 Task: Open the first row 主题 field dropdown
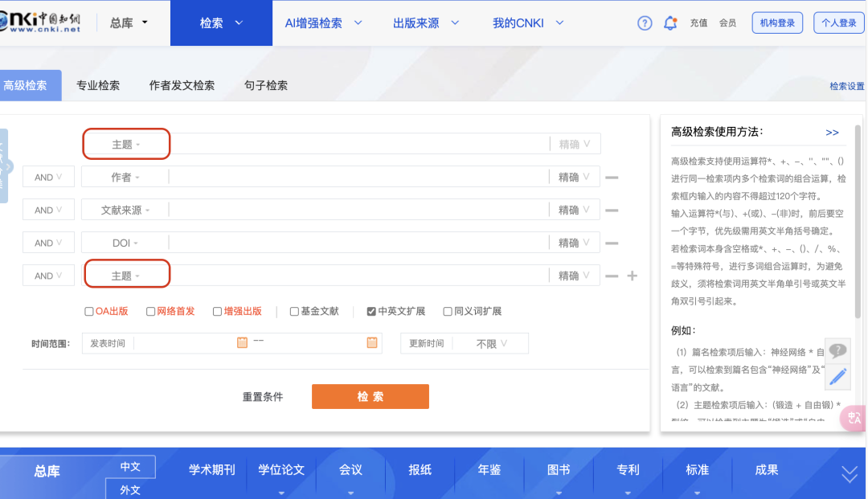pyautogui.click(x=126, y=145)
